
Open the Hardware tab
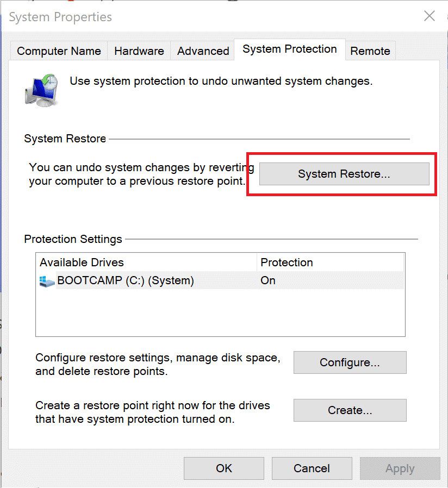tap(139, 51)
